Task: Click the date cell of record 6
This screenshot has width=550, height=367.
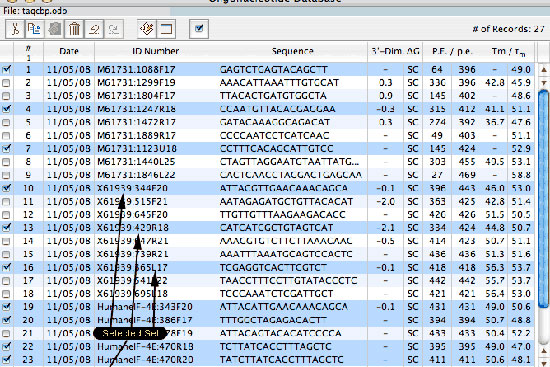Action: pyautogui.click(x=68, y=135)
